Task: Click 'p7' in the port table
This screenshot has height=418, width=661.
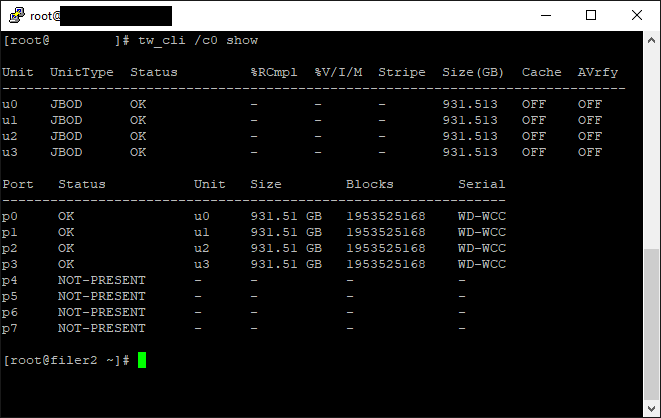Action: [10, 329]
